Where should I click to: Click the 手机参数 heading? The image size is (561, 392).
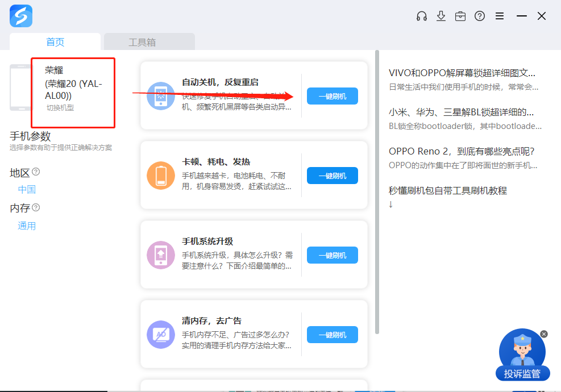[x=31, y=136]
